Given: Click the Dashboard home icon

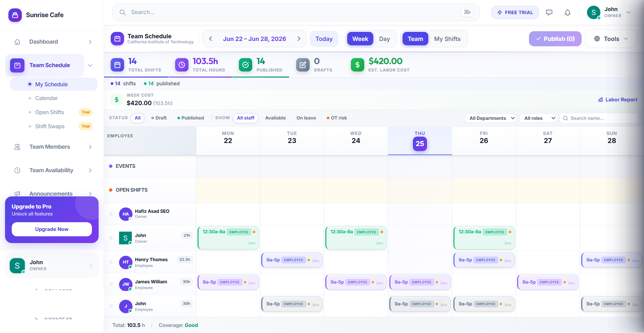Looking at the screenshot, I should coord(17,42).
